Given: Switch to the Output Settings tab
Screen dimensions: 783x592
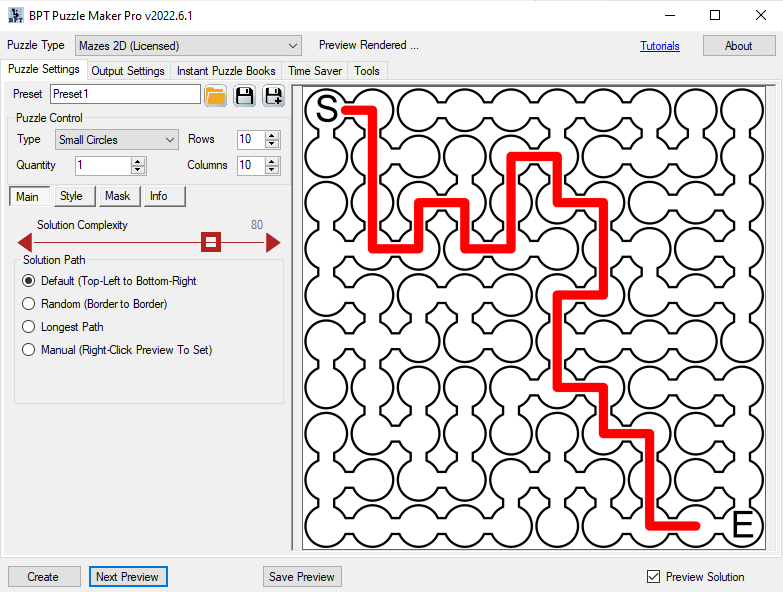Looking at the screenshot, I should coord(128,71).
